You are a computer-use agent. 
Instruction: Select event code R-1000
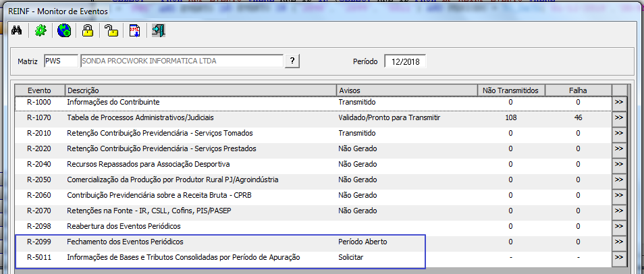tap(38, 102)
